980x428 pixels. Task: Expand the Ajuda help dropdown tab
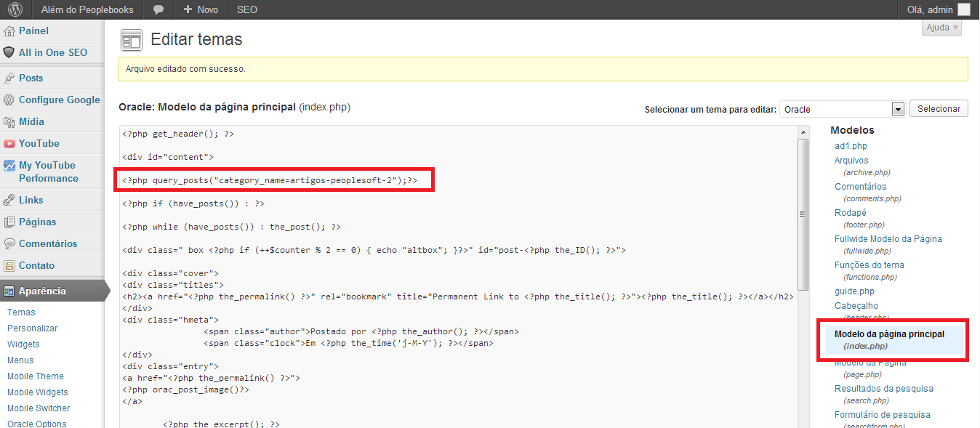(x=941, y=28)
